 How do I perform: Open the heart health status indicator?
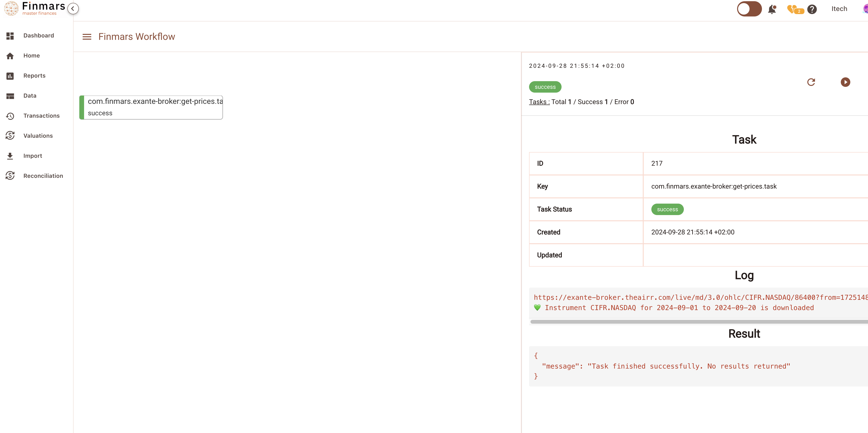tap(795, 9)
